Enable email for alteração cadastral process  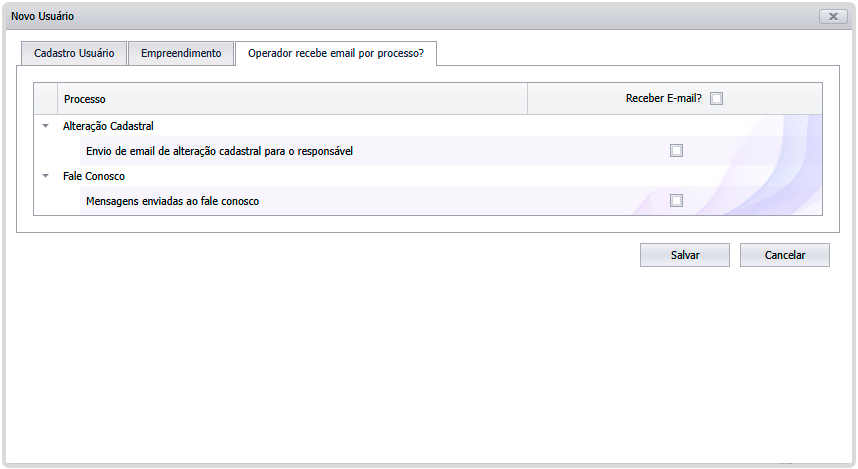[677, 151]
